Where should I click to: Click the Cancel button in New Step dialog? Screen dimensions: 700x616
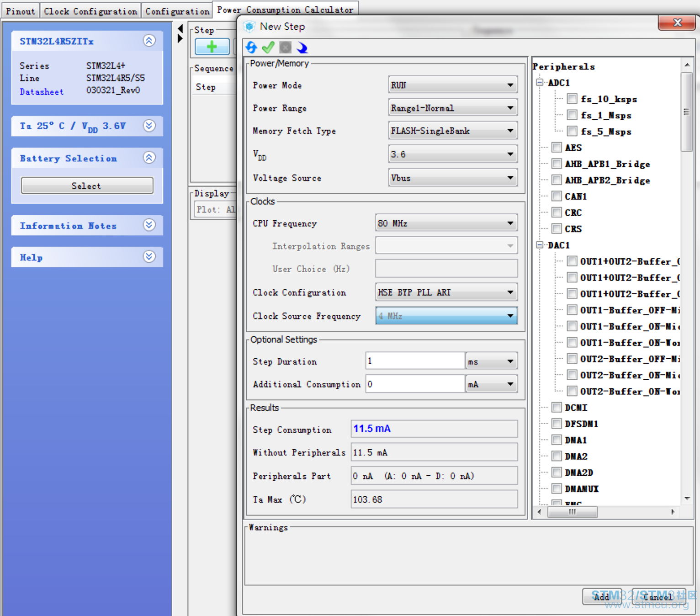tap(658, 596)
